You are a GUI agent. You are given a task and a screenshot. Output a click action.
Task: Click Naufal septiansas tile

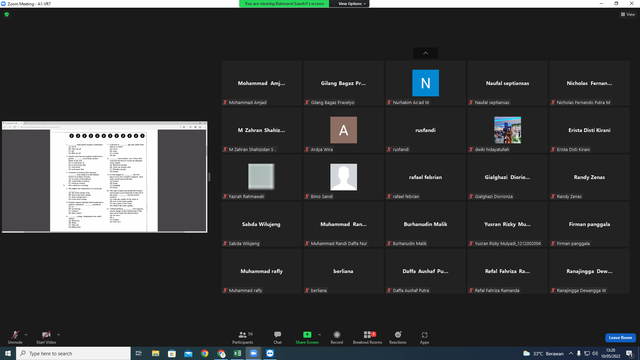[507, 83]
